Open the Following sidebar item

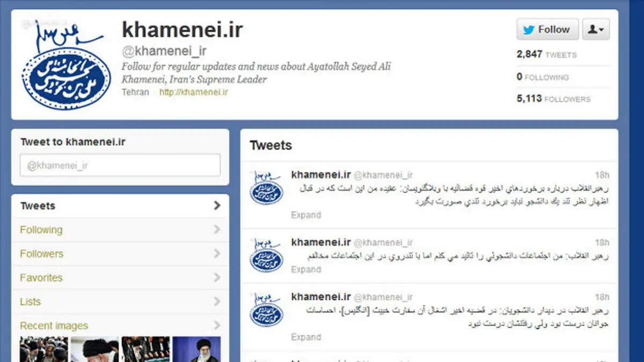[120, 230]
